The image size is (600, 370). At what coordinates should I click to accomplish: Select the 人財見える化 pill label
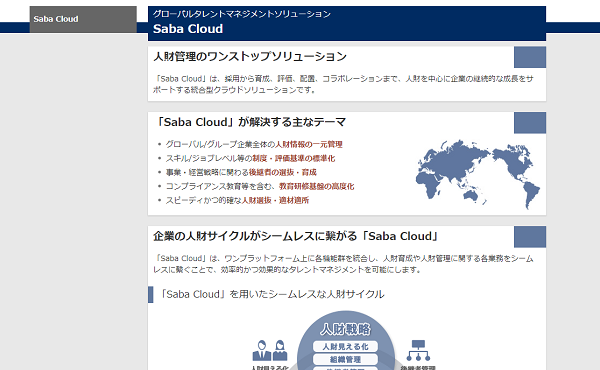(346, 347)
